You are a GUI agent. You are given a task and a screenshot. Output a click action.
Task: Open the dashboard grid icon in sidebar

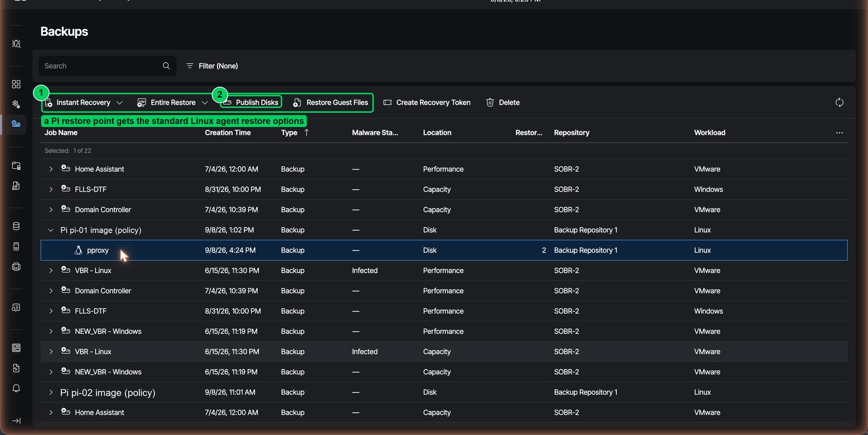[x=16, y=84]
